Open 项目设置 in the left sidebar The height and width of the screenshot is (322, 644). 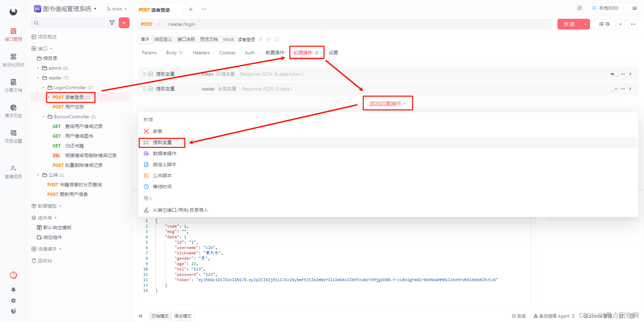13,137
